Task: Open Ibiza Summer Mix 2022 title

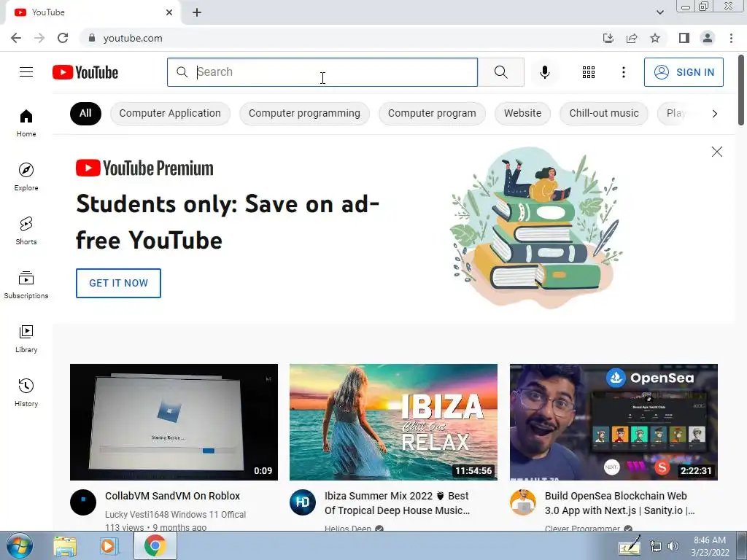Action: point(397,503)
